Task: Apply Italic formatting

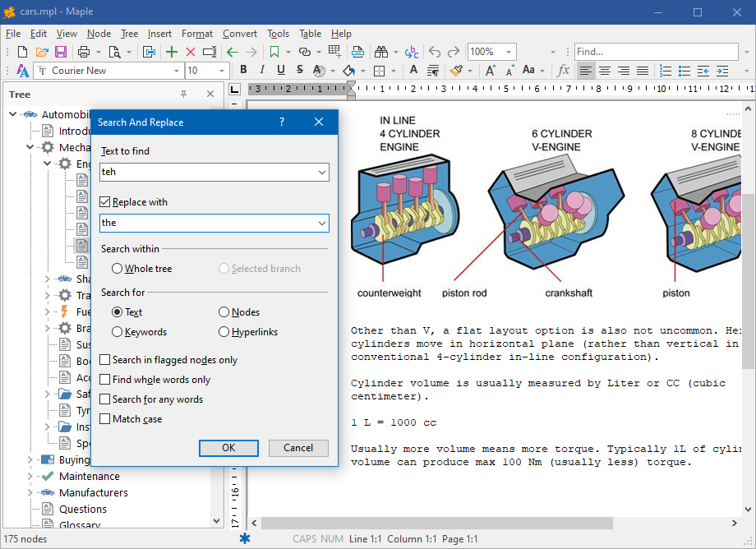Action: coord(262,71)
